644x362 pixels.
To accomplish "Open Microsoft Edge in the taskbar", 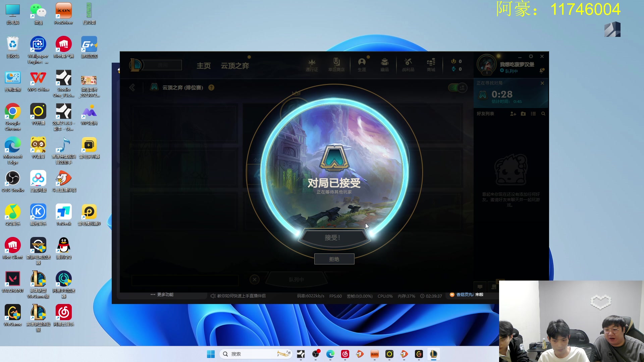I will coord(330,354).
